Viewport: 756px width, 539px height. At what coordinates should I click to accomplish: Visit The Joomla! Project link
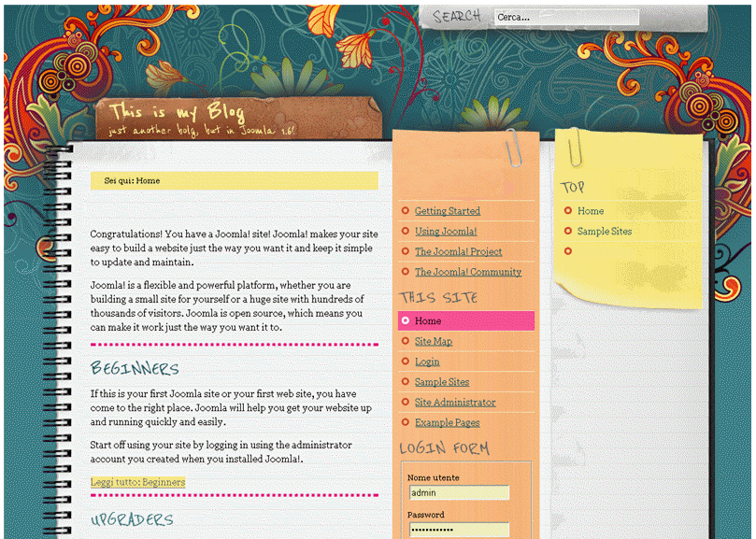(x=459, y=251)
